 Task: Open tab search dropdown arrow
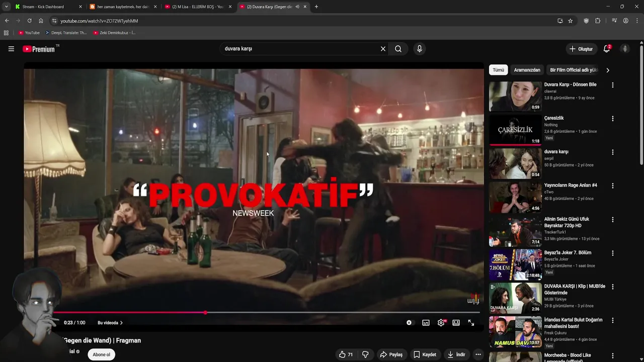(x=6, y=7)
